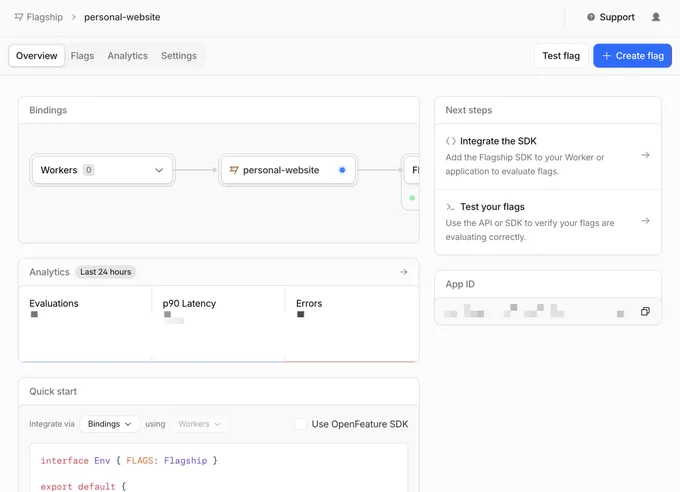This screenshot has width=680, height=492.
Task: Click the arrow next to Test your flags
Action: coord(645,221)
